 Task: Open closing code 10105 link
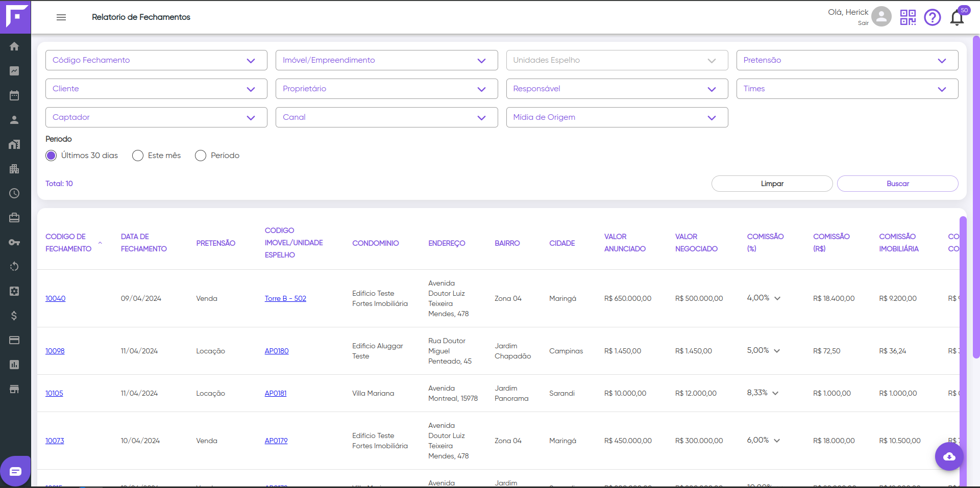(54, 393)
